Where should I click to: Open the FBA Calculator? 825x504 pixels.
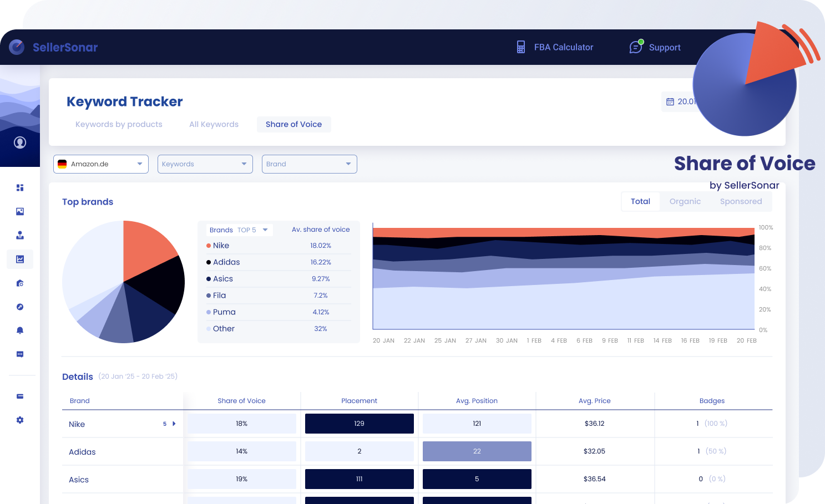click(x=555, y=47)
